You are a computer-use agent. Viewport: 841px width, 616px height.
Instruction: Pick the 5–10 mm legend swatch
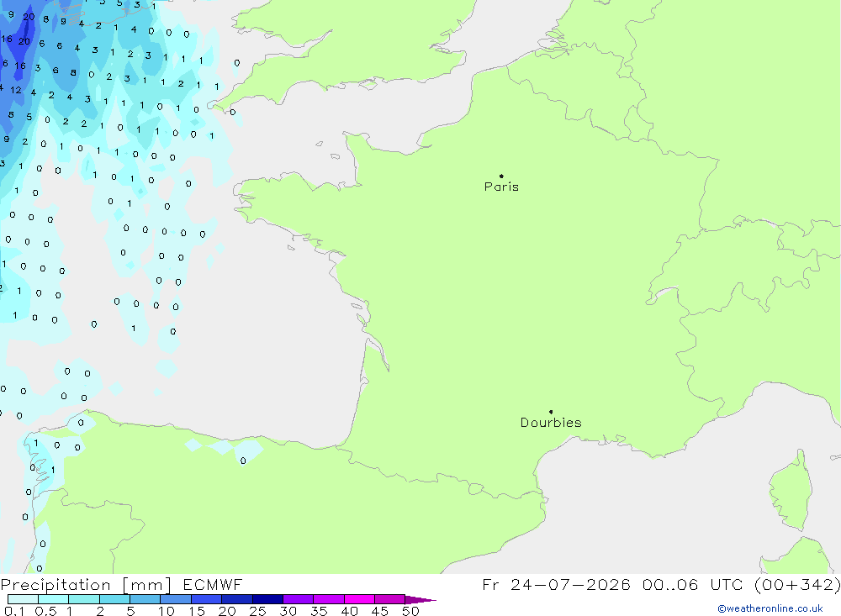click(145, 599)
